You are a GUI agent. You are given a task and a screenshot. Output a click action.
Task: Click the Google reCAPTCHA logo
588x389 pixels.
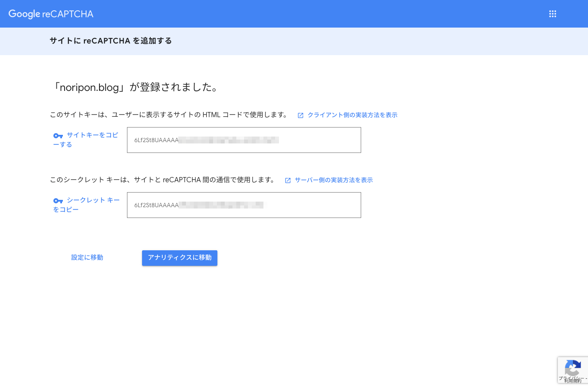pos(50,14)
